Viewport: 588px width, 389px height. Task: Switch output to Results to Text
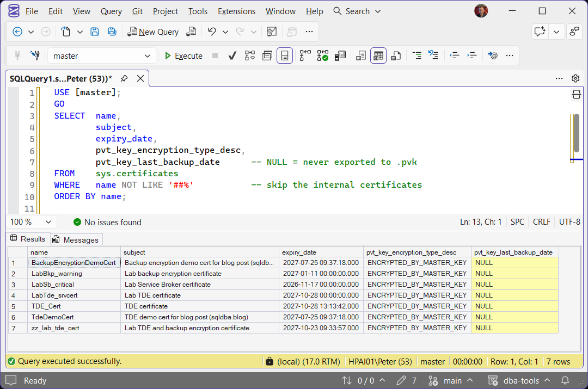pyautogui.click(x=361, y=56)
